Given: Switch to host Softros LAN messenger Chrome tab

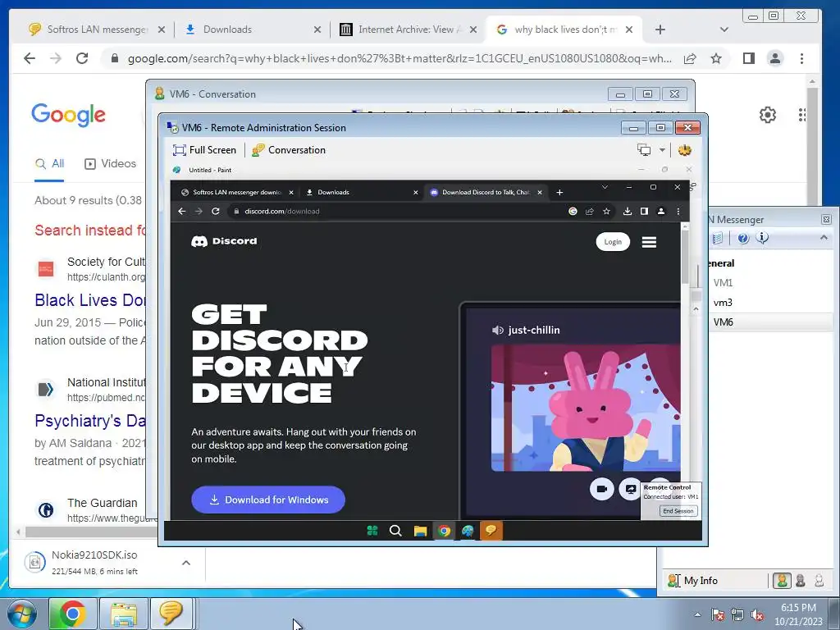Looking at the screenshot, I should pos(97,30).
